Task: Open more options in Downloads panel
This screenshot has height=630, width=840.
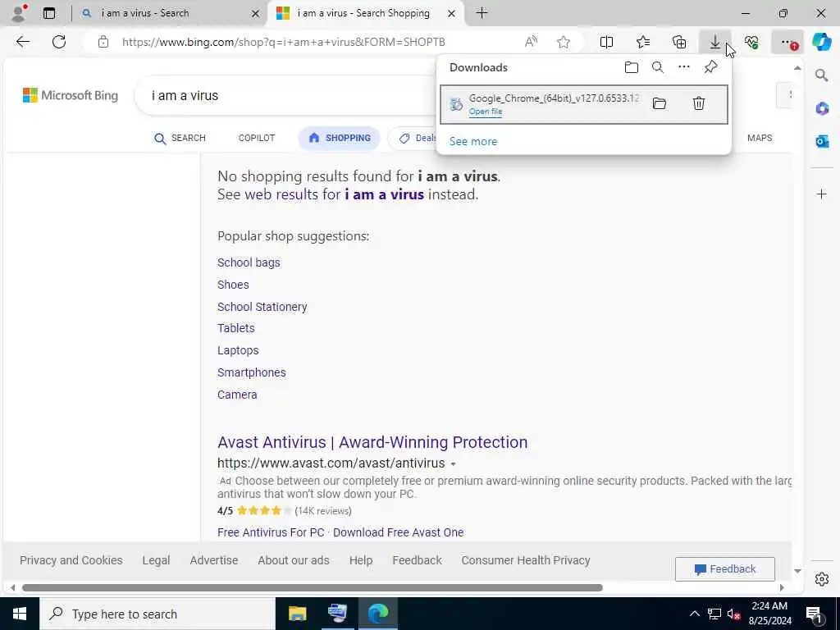Action: click(684, 67)
